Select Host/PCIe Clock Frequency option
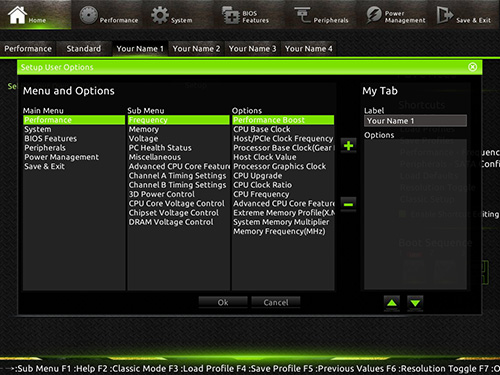 [283, 139]
